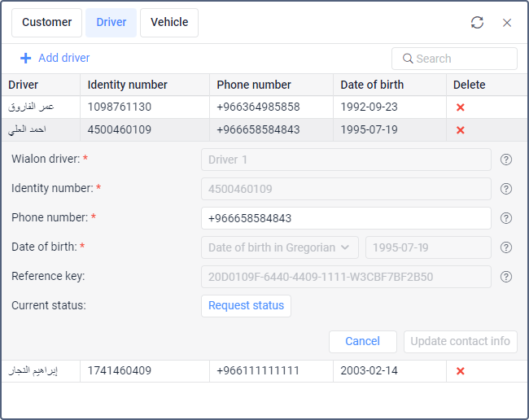Click the Add driver link
Viewport: 529px width, 420px height.
(55, 59)
